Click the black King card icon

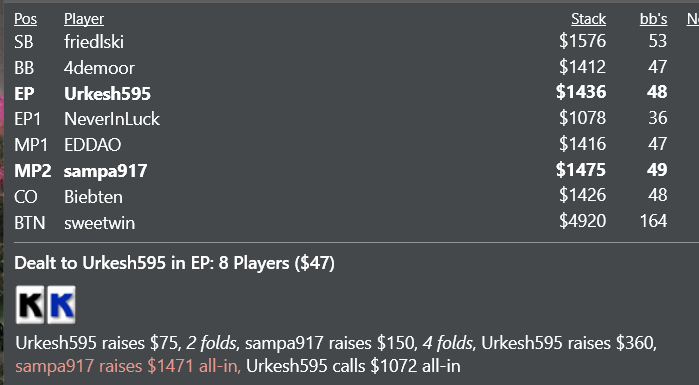pos(30,305)
